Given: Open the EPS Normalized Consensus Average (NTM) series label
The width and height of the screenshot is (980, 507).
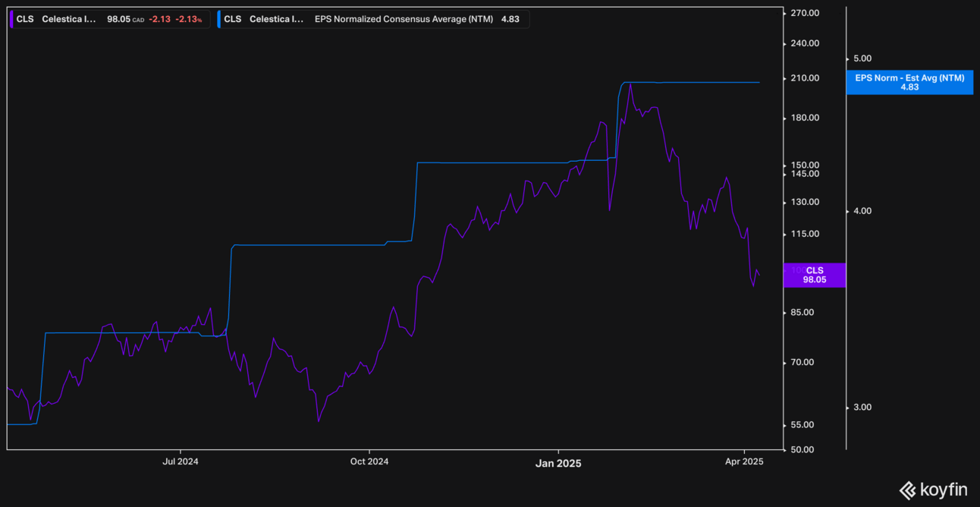Looking at the screenshot, I should pos(404,20).
